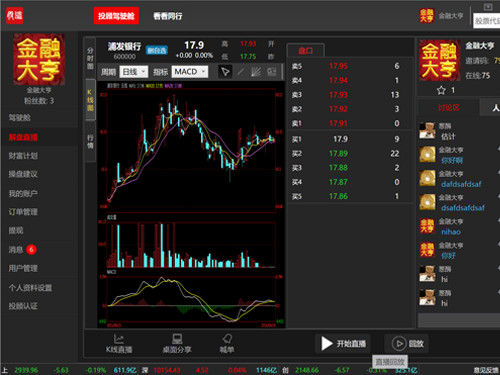Open the 指标 MACD dropdown
Screen dimensions: 500x375
point(190,72)
